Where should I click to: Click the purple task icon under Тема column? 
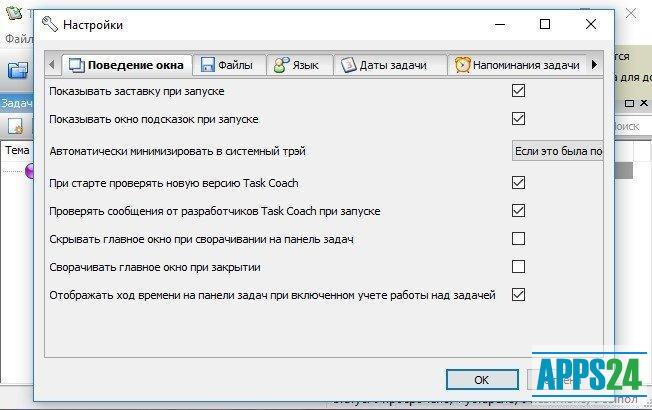(x=30, y=171)
